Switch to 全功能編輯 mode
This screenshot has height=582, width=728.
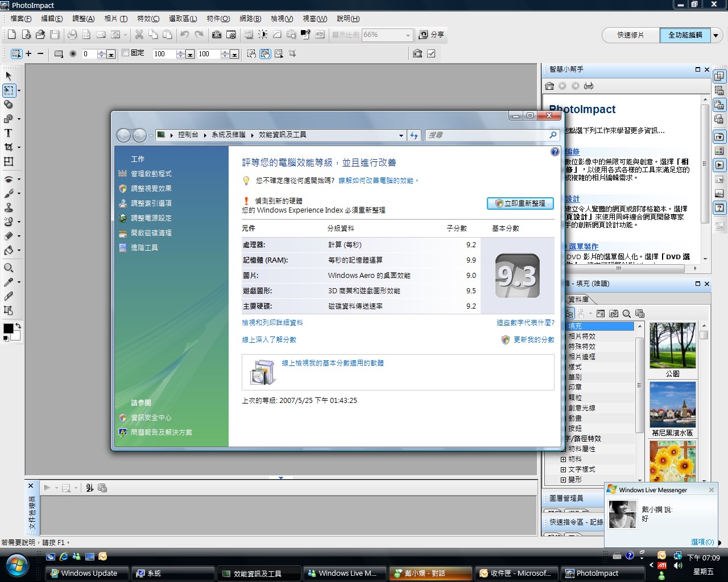coord(685,35)
